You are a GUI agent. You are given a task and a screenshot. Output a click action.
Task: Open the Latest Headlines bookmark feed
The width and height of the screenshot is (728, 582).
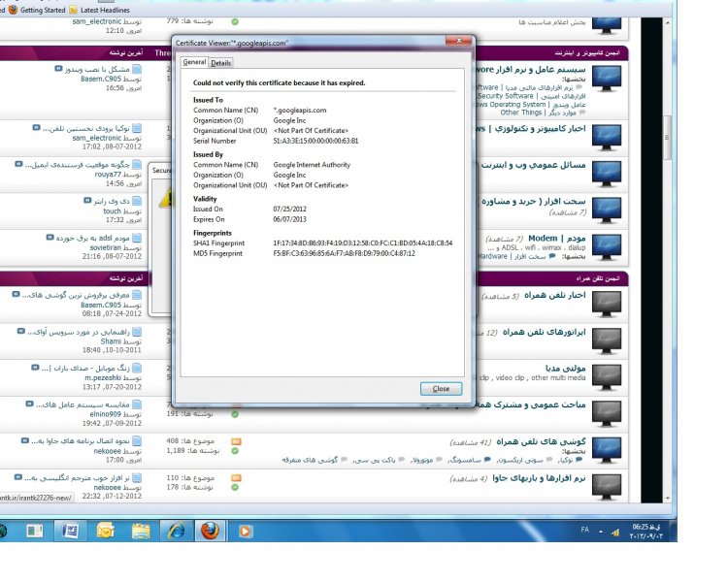tap(99, 10)
